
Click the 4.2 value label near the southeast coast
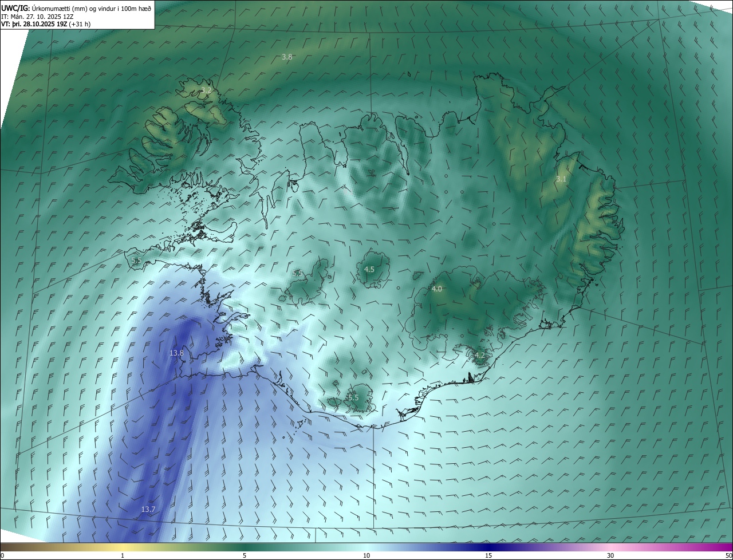479,356
